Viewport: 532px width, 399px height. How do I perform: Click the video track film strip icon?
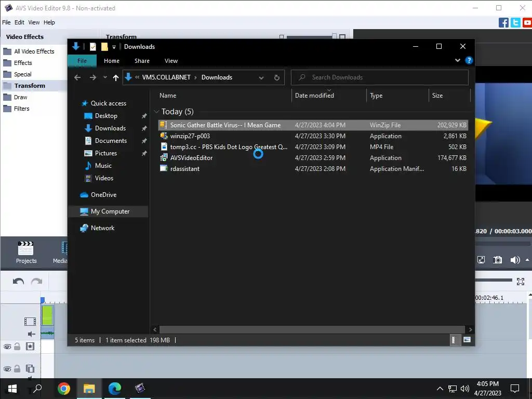pyautogui.click(x=30, y=321)
